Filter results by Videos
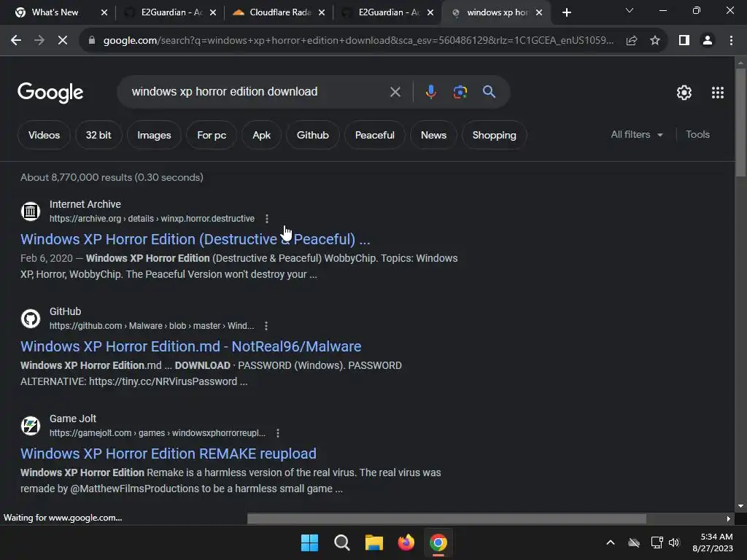The width and height of the screenshot is (747, 560). (x=44, y=135)
